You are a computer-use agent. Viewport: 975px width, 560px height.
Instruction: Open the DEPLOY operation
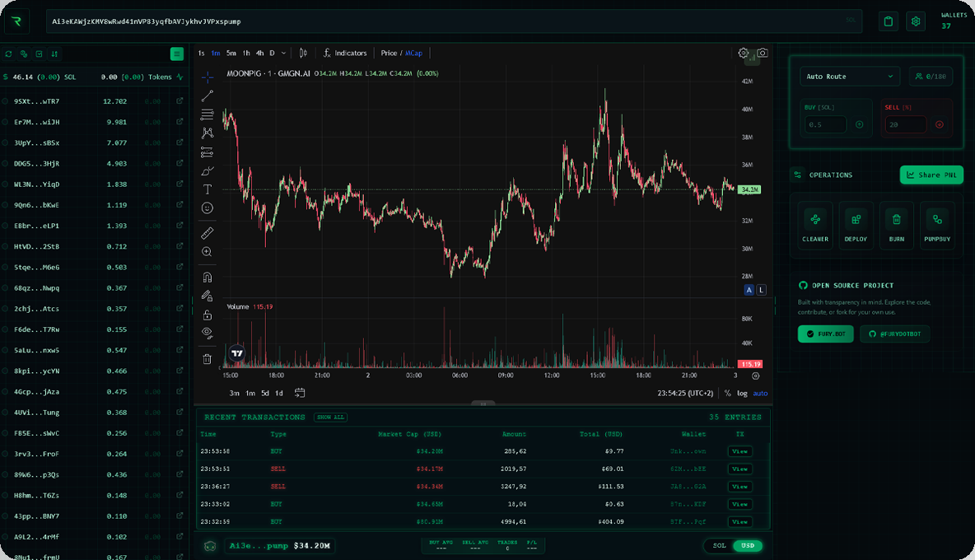coord(856,226)
